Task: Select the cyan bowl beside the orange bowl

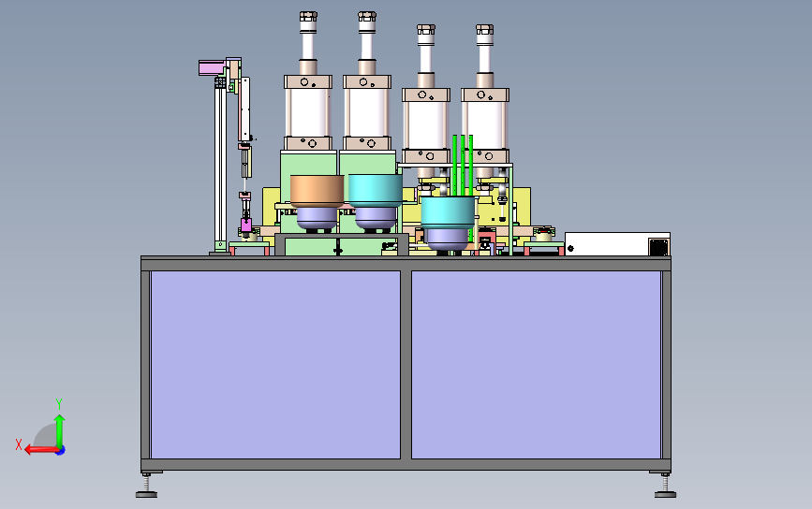Action: [376, 190]
